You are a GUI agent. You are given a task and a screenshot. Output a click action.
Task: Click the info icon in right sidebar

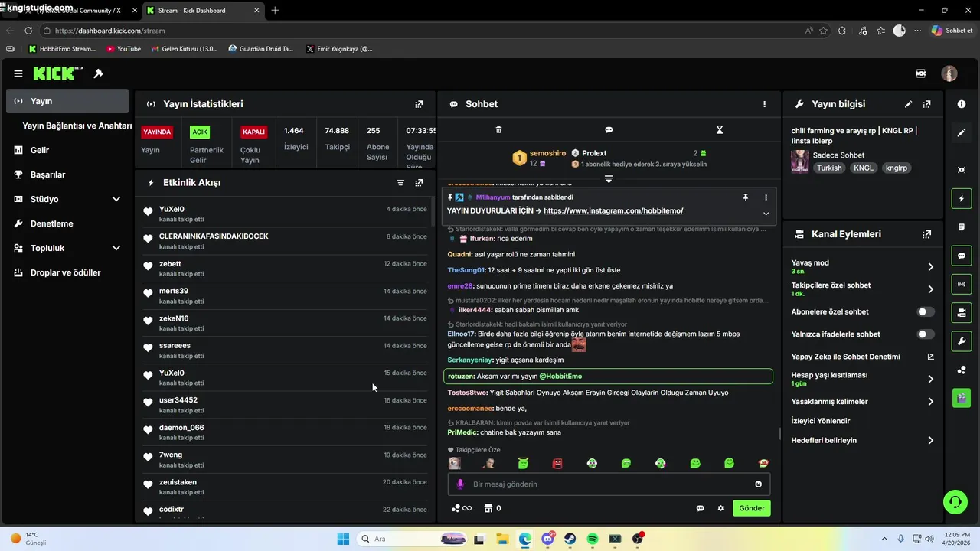(962, 104)
